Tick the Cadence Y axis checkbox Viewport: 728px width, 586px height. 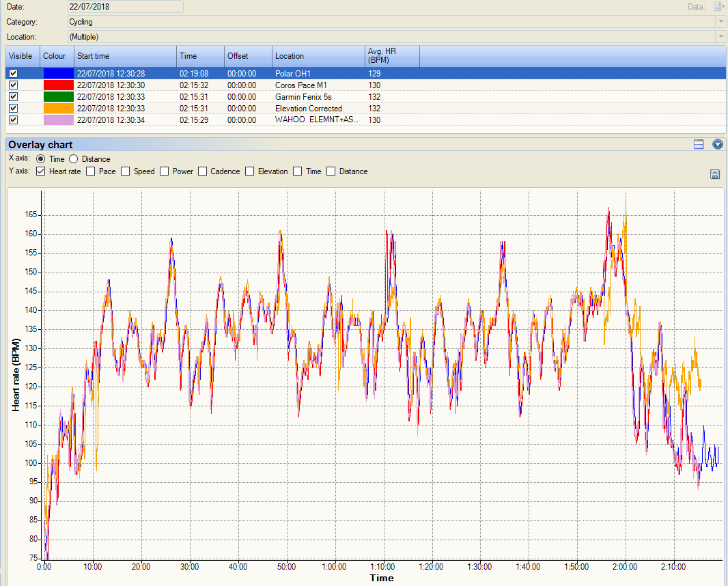point(203,171)
